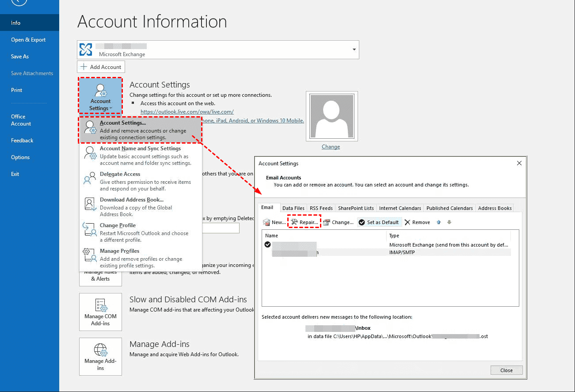Open Manage Add-ins globe button
The image size is (575, 392).
[x=100, y=357]
